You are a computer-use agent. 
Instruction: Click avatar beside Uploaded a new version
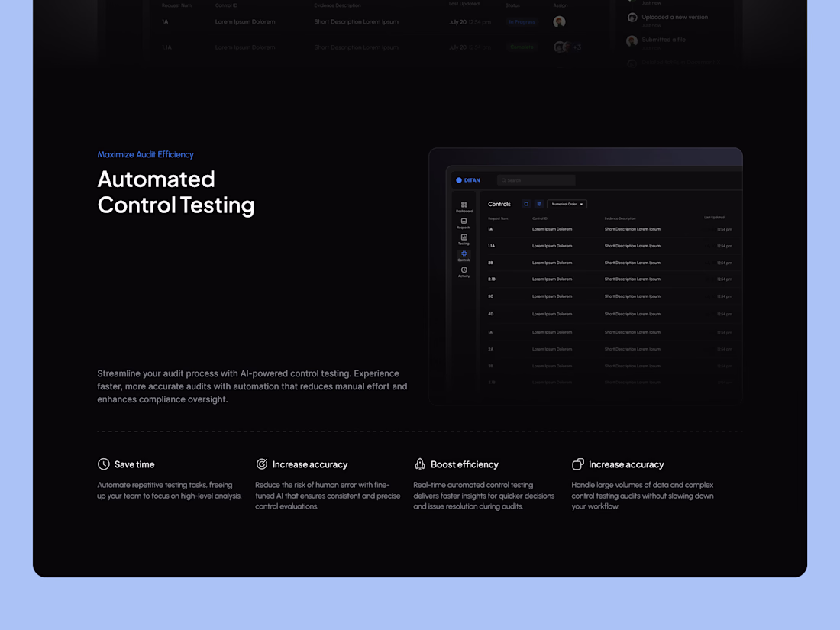point(632,17)
